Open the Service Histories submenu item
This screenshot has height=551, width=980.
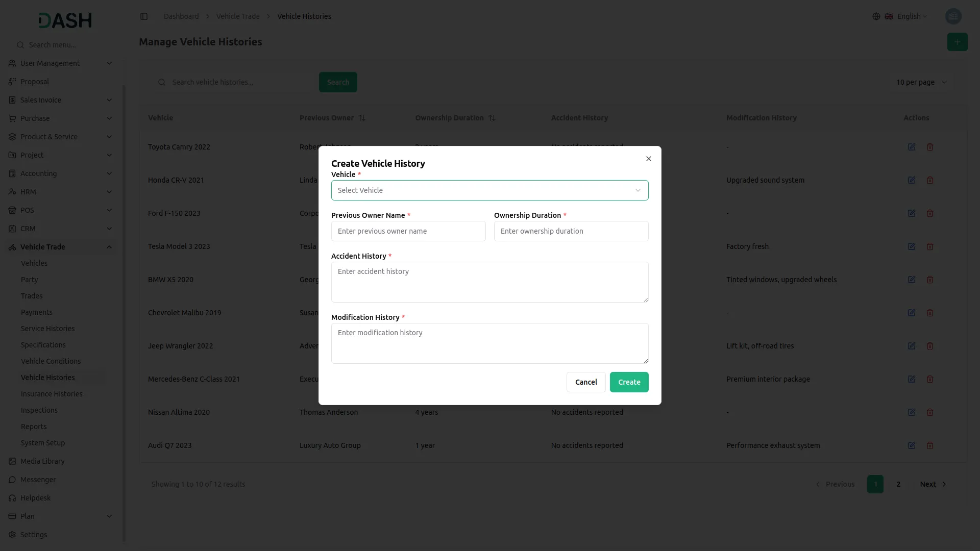coord(47,329)
